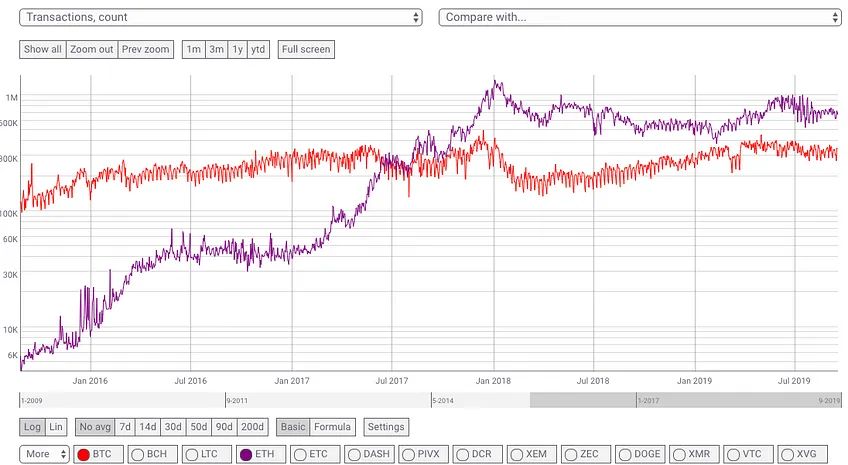The height and width of the screenshot is (465, 848).
Task: Enable the BCH coin circle
Action: pos(137,455)
